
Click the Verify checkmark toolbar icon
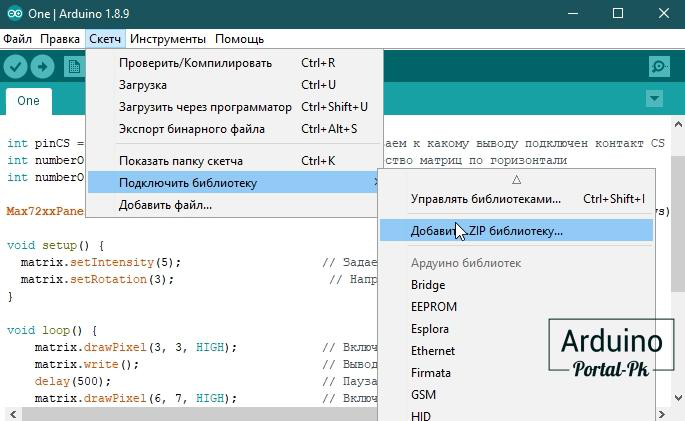[15, 67]
